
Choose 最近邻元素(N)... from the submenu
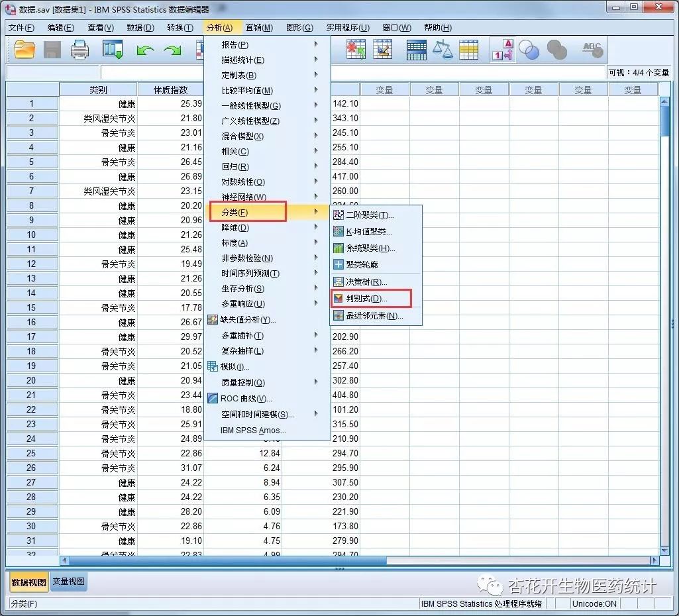376,315
